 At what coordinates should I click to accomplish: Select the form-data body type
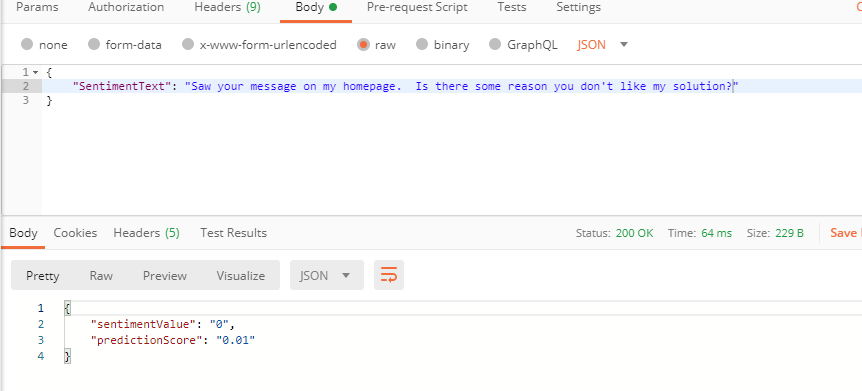125,45
